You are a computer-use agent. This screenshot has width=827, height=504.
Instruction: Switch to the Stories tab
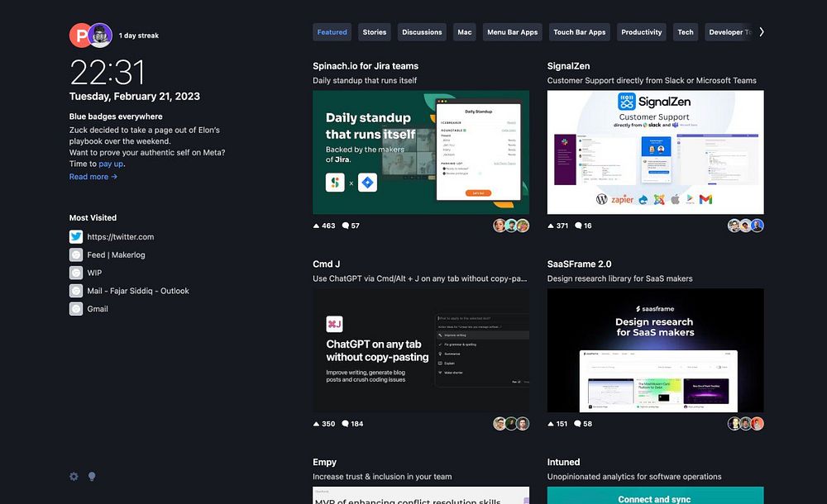(375, 32)
